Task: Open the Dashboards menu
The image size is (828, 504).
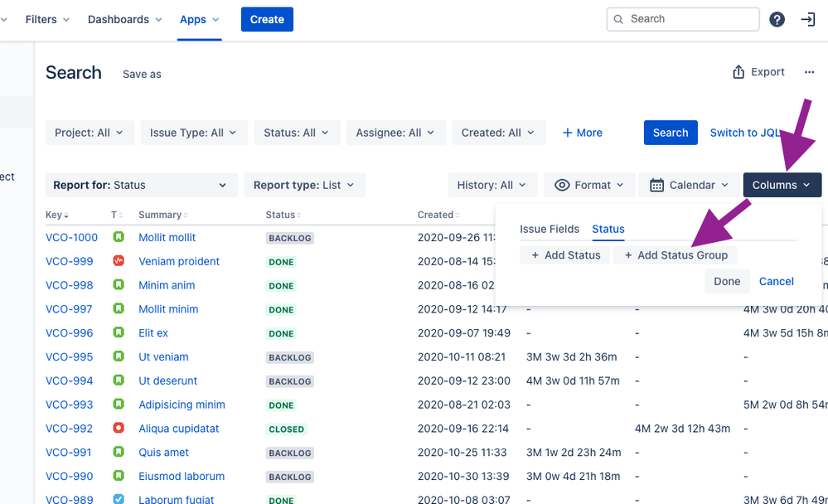Action: tap(126, 19)
